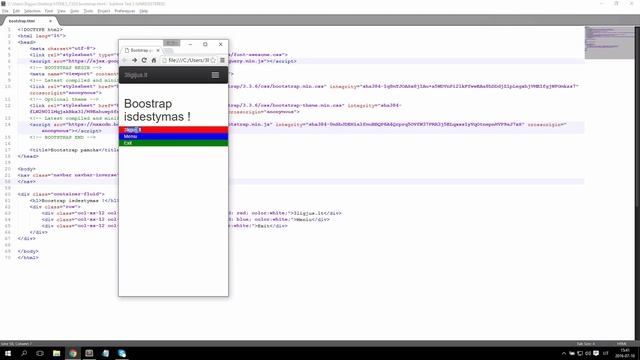The width and height of the screenshot is (640, 360).
Task: Open the Chrome settings menu icon
Action: pyautogui.click(x=222, y=60)
